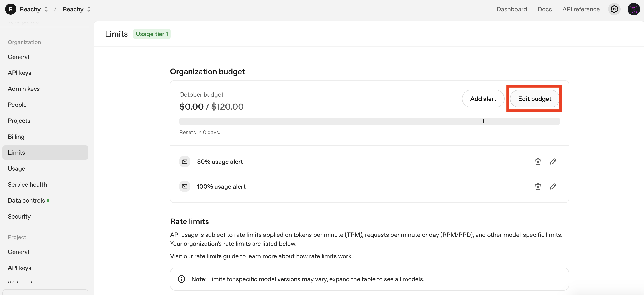The height and width of the screenshot is (295, 644).
Task: Expand the Reachy organization switcher
Action: point(46,9)
